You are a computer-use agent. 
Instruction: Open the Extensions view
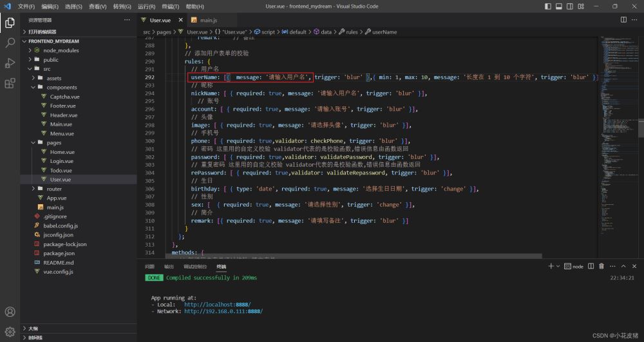pos(10,83)
